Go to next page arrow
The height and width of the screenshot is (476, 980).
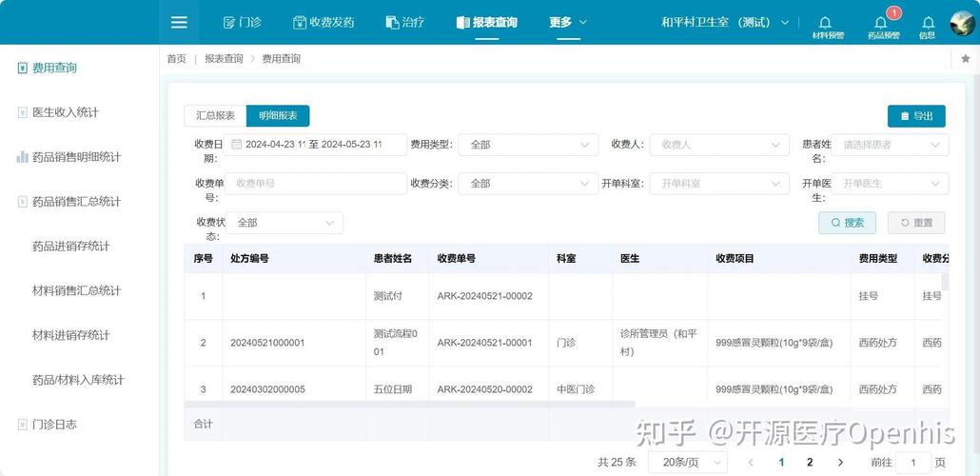[840, 463]
